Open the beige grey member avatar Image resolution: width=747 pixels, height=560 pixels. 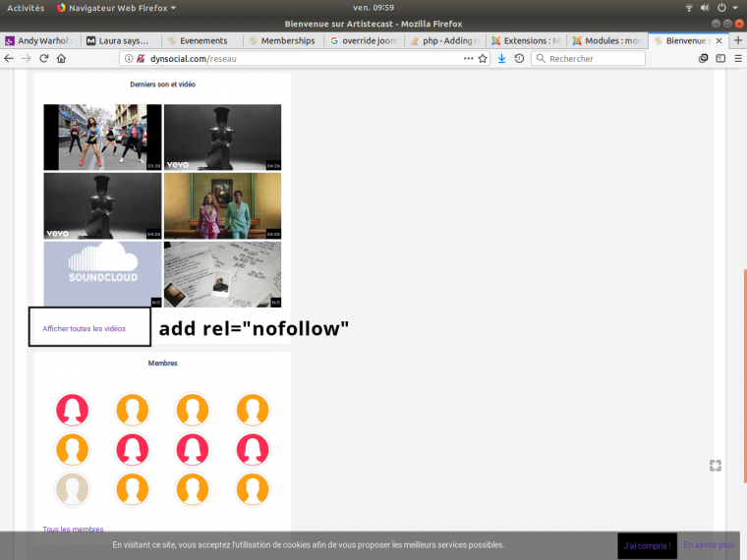73,489
